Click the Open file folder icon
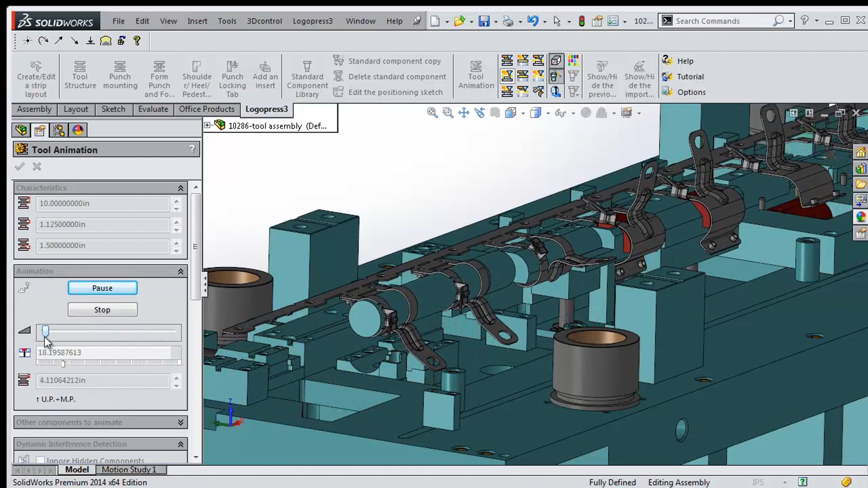This screenshot has width=868, height=488. [x=459, y=21]
